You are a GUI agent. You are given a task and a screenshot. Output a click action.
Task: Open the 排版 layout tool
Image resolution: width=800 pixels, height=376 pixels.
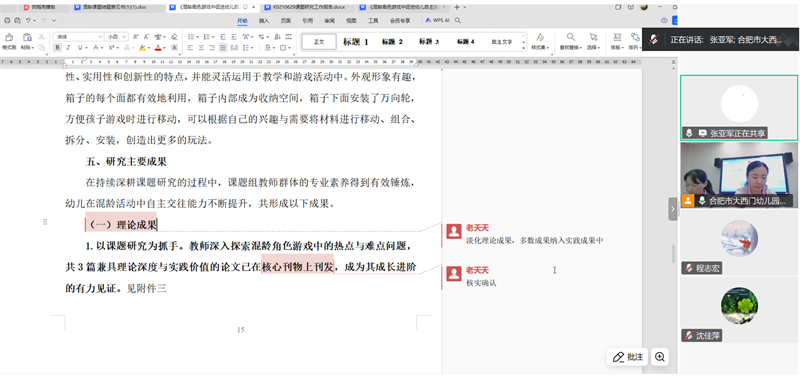pyautogui.click(x=617, y=41)
